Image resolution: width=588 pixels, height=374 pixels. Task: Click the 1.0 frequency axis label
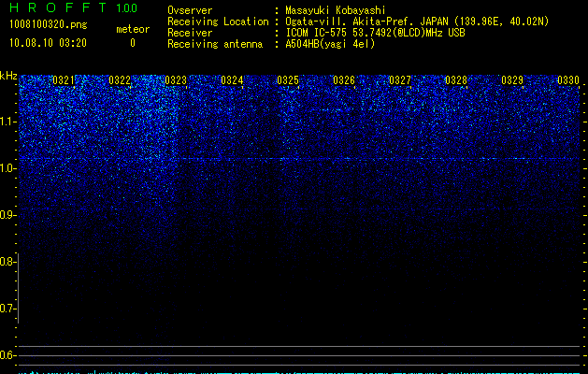(7, 168)
